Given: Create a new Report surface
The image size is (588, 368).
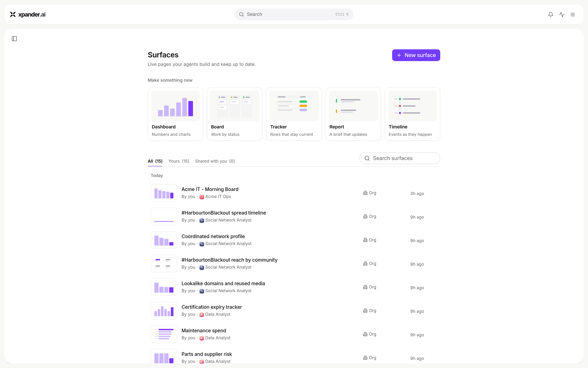Looking at the screenshot, I should (353, 114).
